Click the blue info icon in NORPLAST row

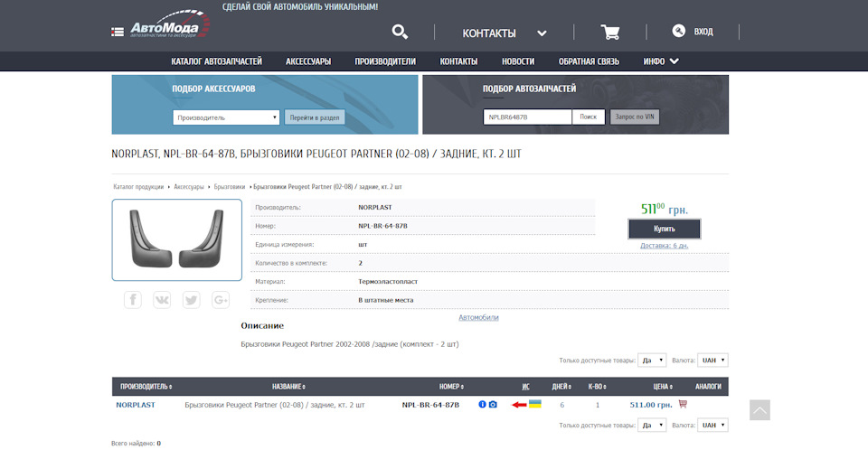pos(482,404)
